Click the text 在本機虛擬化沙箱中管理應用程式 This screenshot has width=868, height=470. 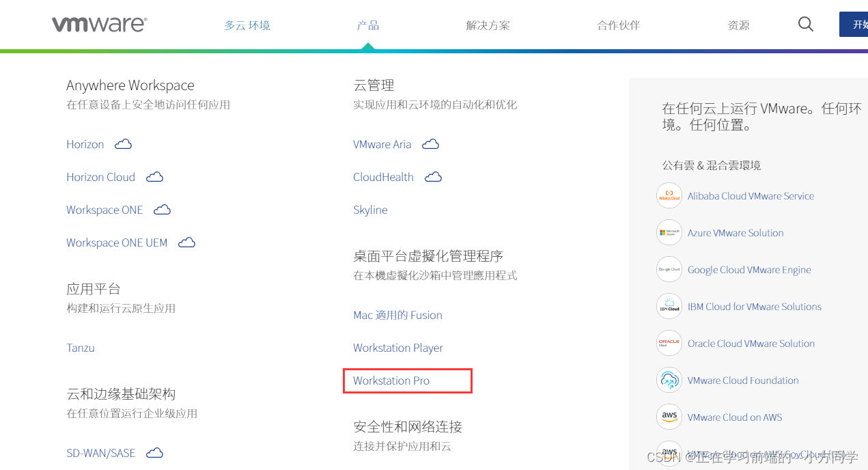pyautogui.click(x=435, y=275)
